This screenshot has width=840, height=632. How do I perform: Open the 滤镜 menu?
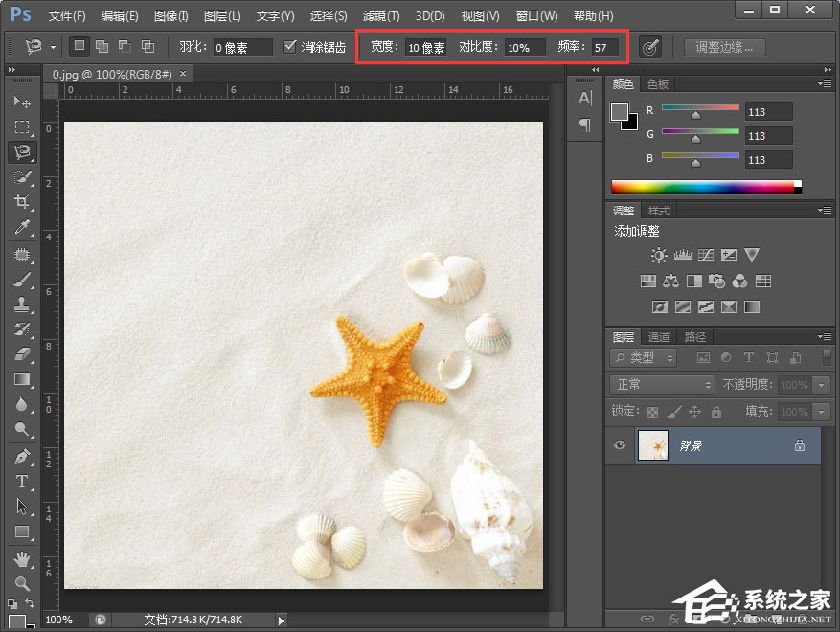point(380,15)
